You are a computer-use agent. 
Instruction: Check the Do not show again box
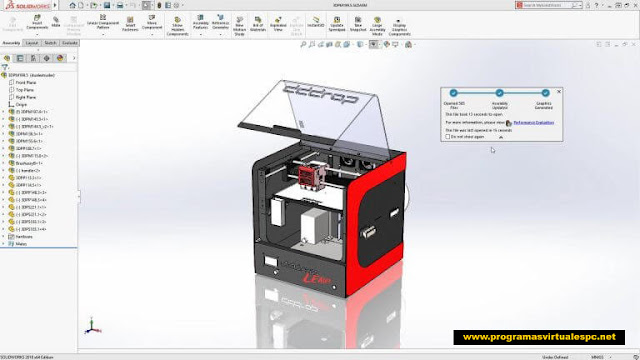point(448,137)
